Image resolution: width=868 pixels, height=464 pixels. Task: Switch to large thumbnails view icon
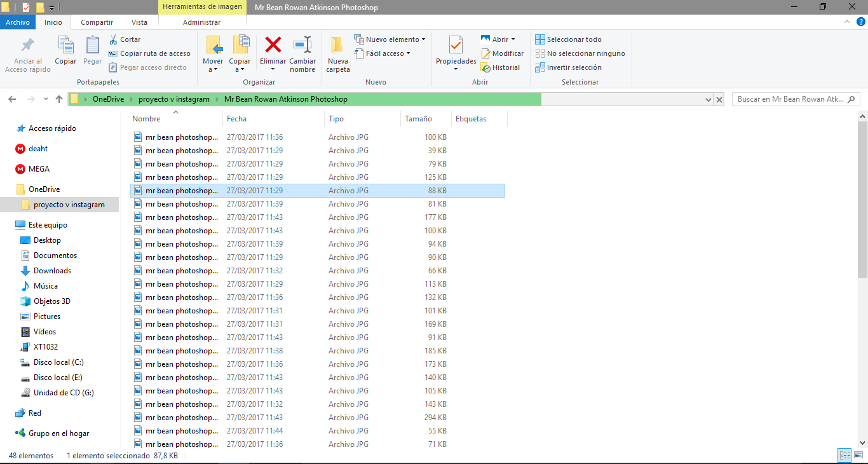coord(857,455)
